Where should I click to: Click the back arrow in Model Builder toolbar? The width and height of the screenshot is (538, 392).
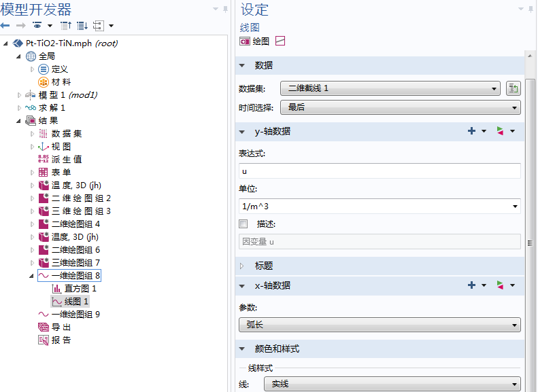[x=5, y=26]
